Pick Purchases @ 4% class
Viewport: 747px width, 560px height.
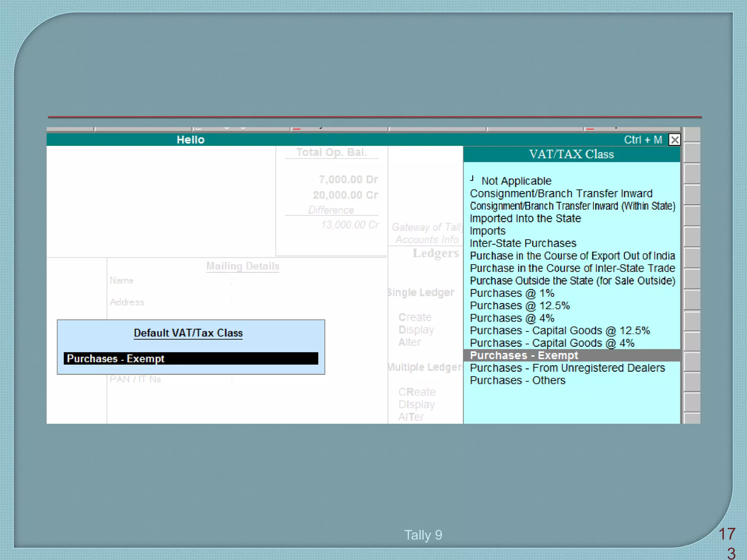pyautogui.click(x=512, y=318)
